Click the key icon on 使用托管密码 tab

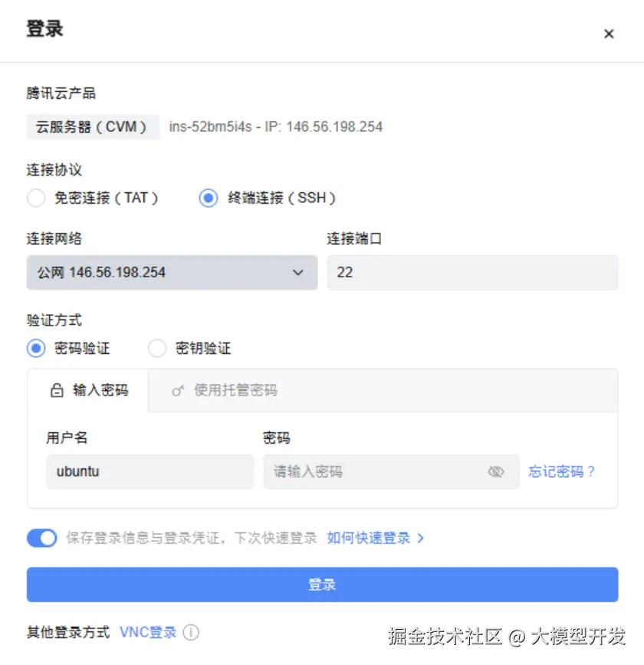coord(178,391)
